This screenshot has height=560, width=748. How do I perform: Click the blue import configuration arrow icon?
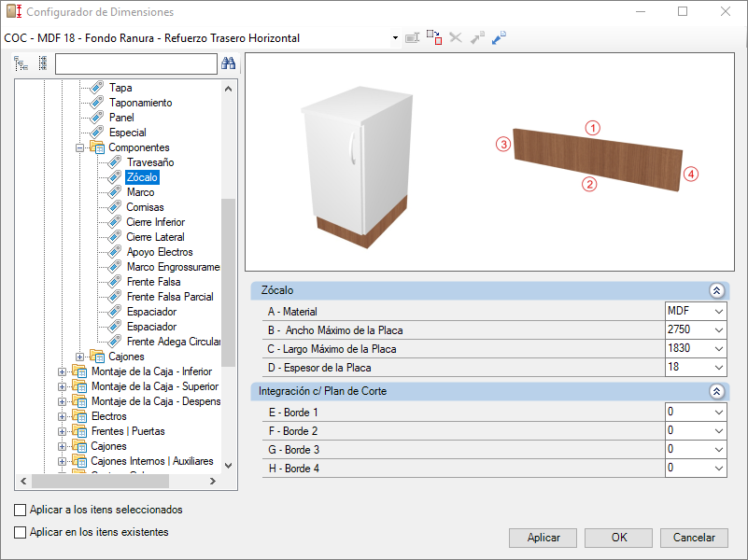(499, 37)
